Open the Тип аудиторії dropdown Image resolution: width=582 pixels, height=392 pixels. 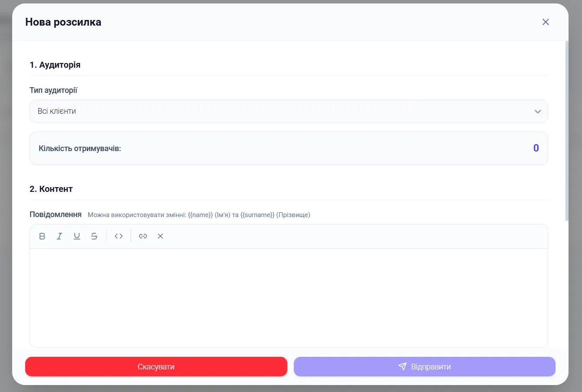tap(289, 112)
